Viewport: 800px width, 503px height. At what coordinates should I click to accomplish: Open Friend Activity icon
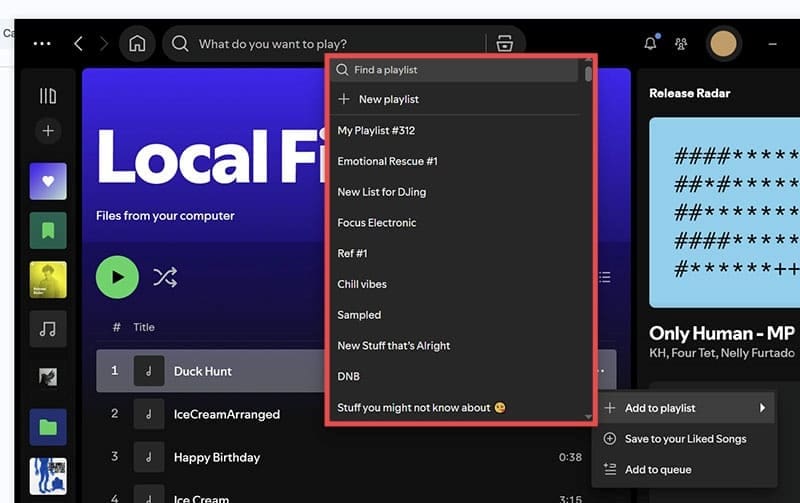(682, 44)
